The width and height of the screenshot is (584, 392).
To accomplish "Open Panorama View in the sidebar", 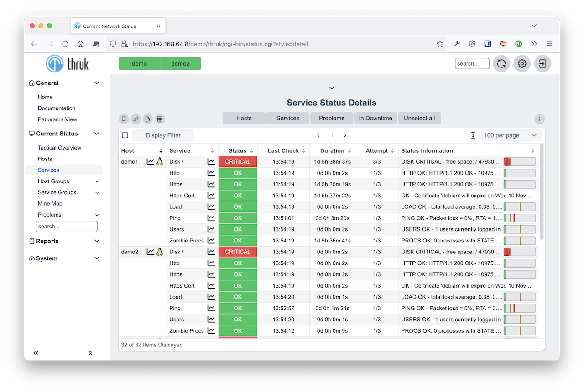I will tap(57, 119).
